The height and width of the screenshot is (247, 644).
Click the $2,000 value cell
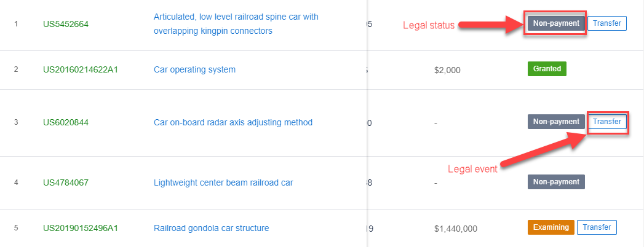[x=447, y=70]
